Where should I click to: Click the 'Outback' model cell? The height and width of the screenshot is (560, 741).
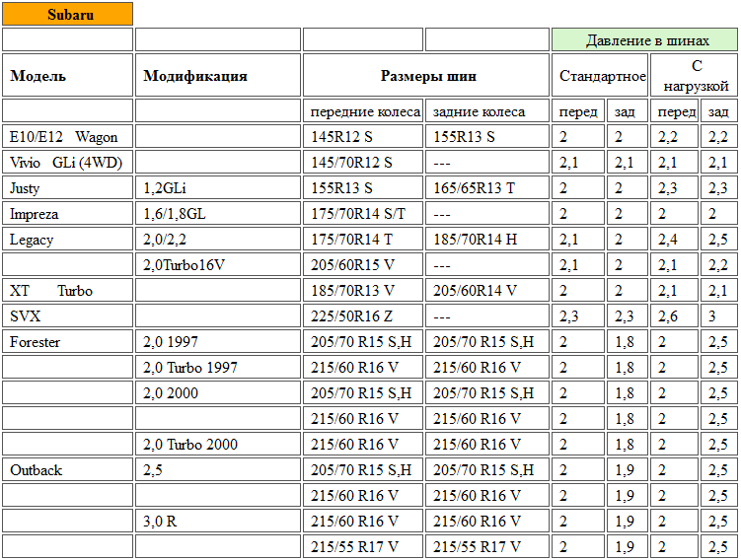click(x=67, y=470)
